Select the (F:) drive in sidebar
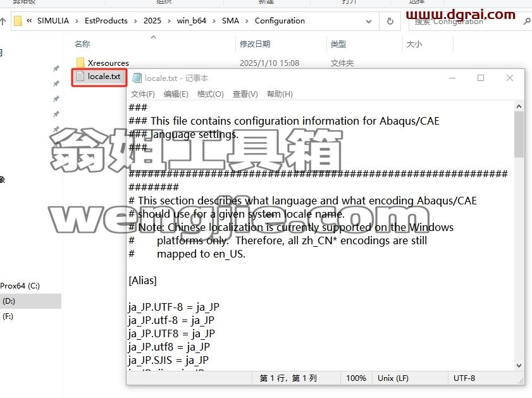The height and width of the screenshot is (398, 532). (8, 316)
